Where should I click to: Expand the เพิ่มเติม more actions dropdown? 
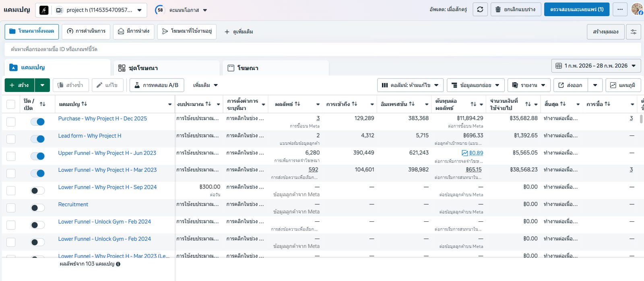click(205, 85)
